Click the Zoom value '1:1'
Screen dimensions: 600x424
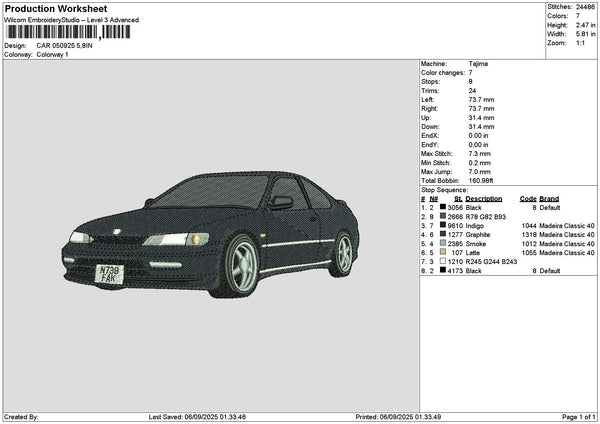point(580,43)
